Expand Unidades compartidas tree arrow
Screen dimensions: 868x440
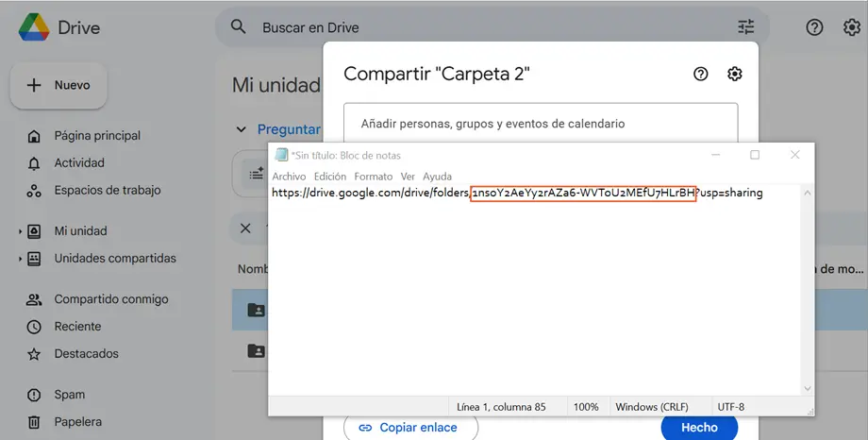[21, 258]
